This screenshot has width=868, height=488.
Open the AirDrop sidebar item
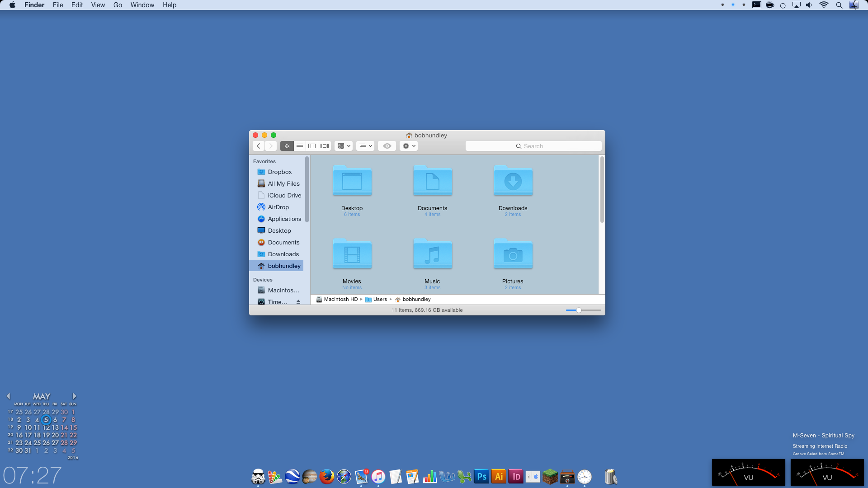(278, 207)
